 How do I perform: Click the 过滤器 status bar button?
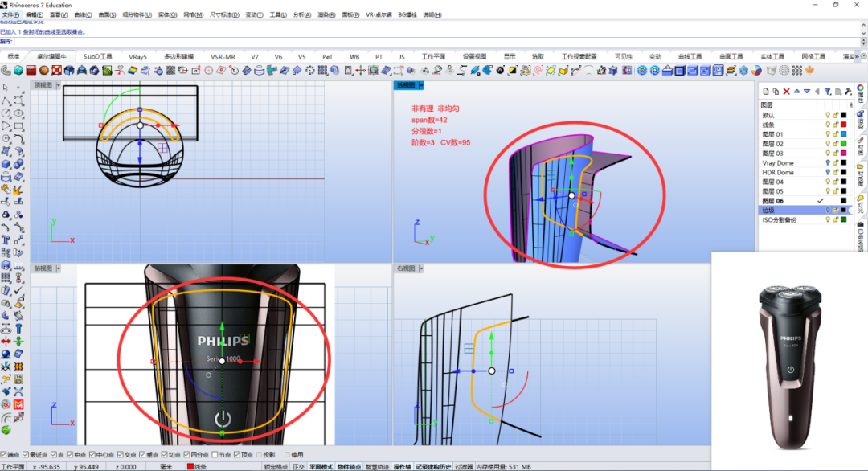[464, 467]
